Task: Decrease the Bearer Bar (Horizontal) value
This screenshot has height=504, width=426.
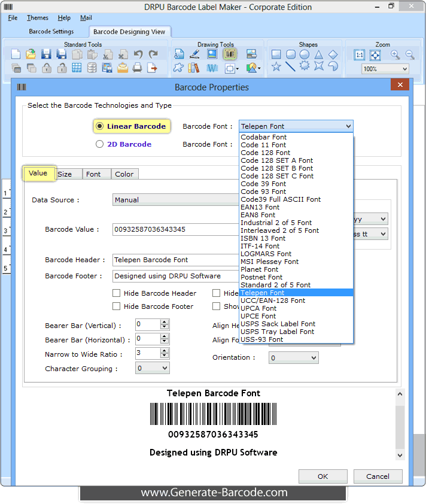Action: (165, 341)
